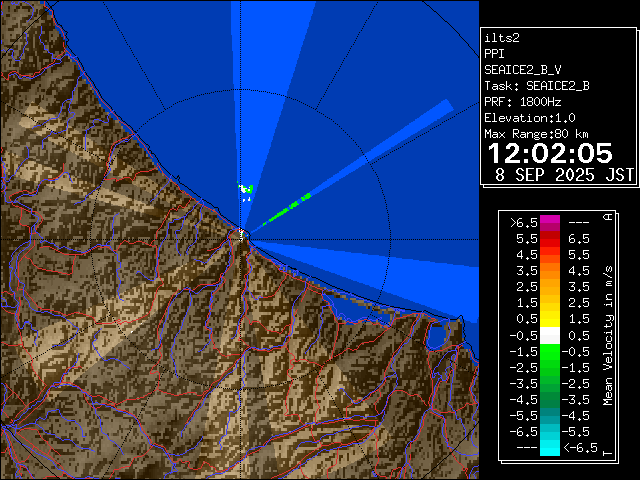The image size is (640, 480).
Task: Click the PPI scan type label
Action: pyautogui.click(x=494, y=53)
